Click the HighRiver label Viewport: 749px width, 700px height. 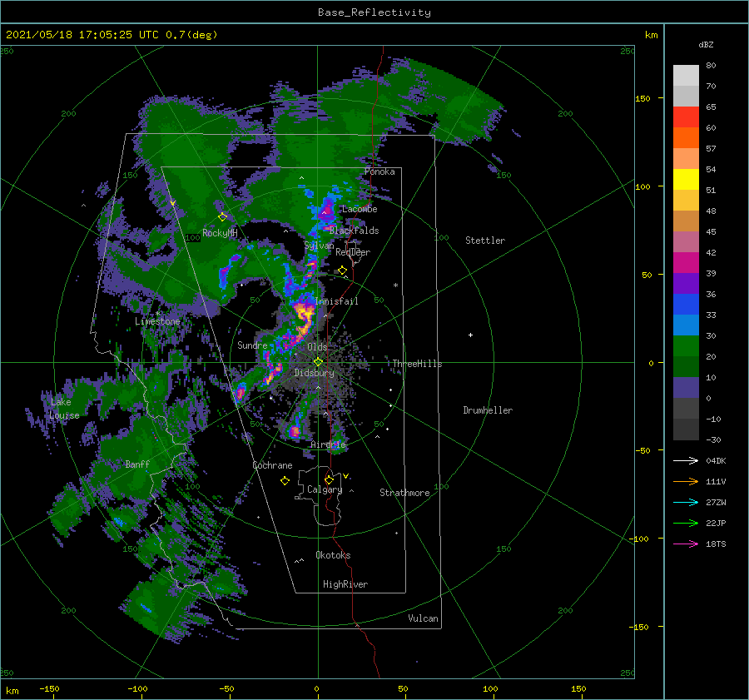tap(345, 584)
